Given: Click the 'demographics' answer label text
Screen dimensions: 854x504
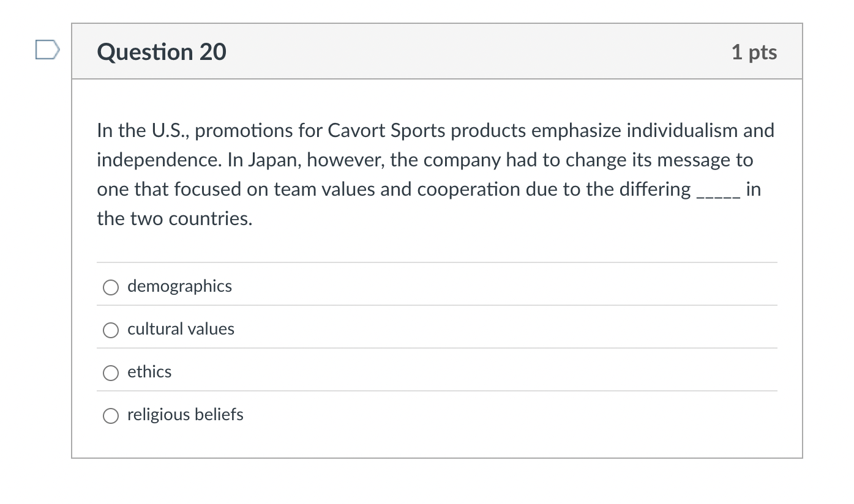Looking at the screenshot, I should click(x=179, y=286).
